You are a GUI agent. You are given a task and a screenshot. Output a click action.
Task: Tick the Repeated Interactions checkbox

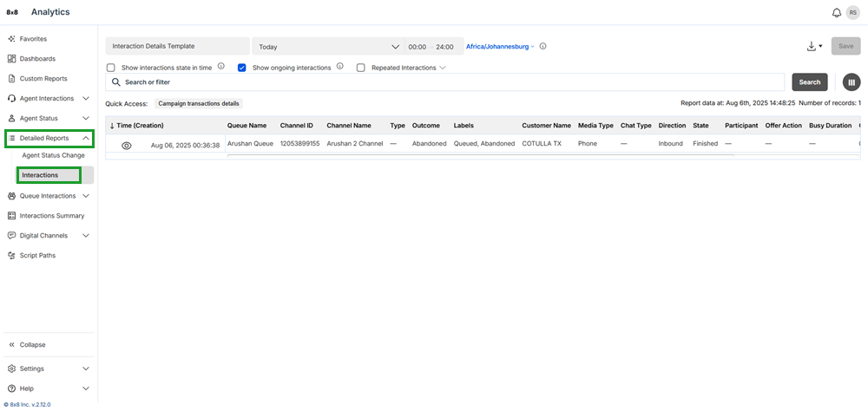[x=360, y=68]
